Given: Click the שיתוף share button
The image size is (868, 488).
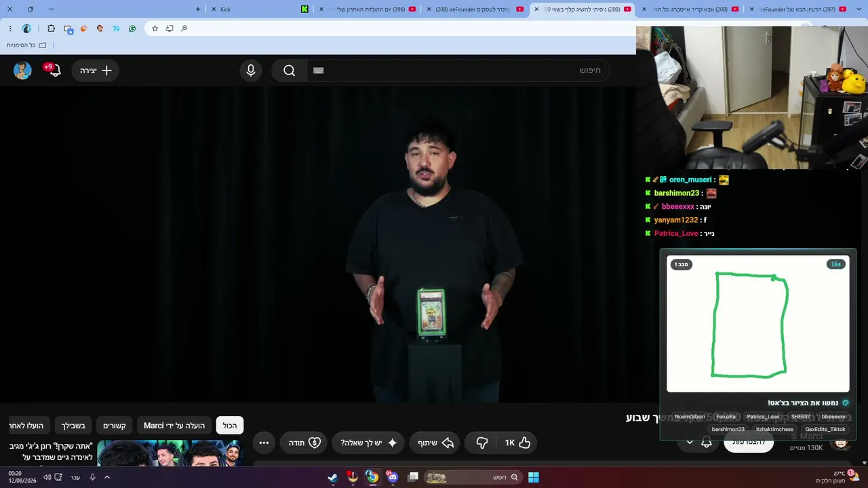Looking at the screenshot, I should 434,443.
